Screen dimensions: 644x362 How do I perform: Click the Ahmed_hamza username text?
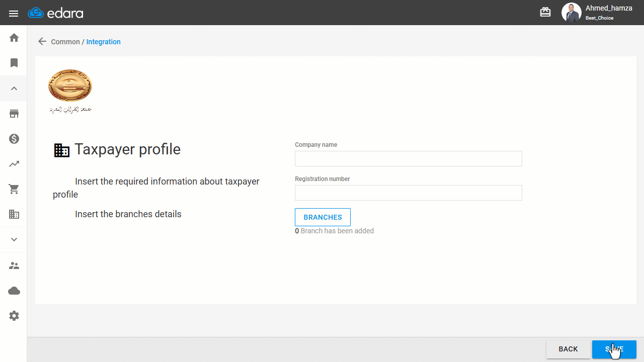point(609,8)
